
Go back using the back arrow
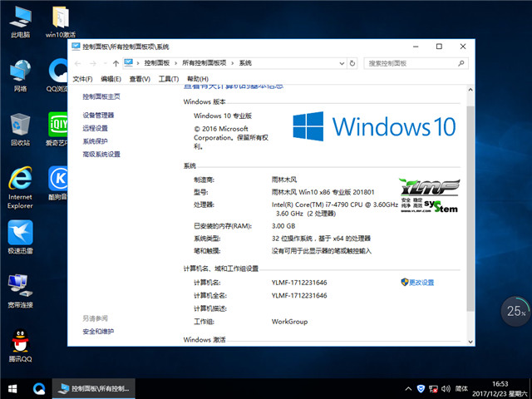point(78,63)
